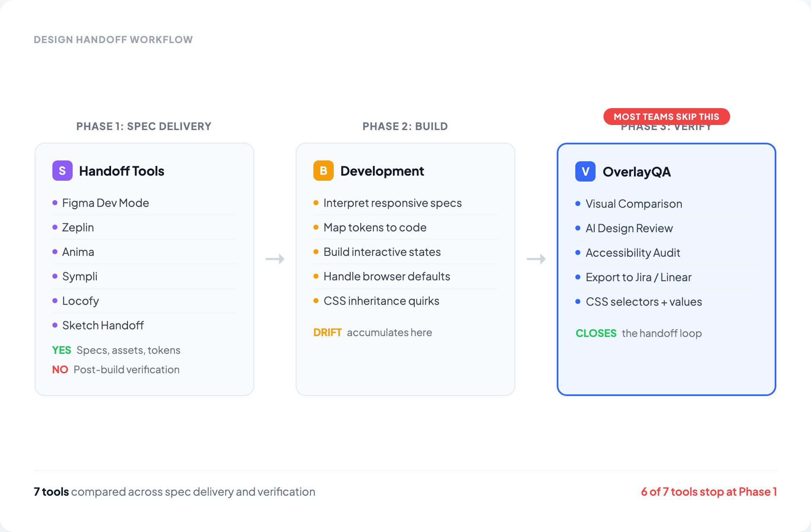This screenshot has width=811, height=532.
Task: Click the Locofy list item
Action: coord(144,301)
